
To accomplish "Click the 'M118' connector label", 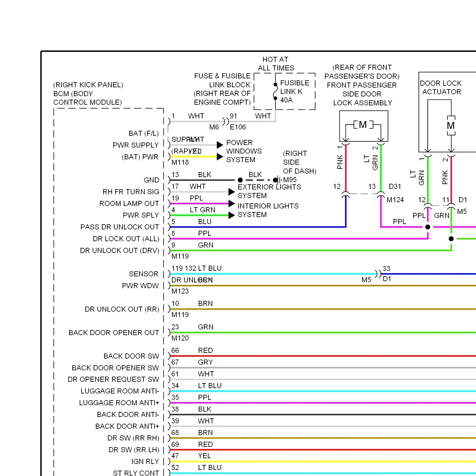I will click(x=180, y=162).
